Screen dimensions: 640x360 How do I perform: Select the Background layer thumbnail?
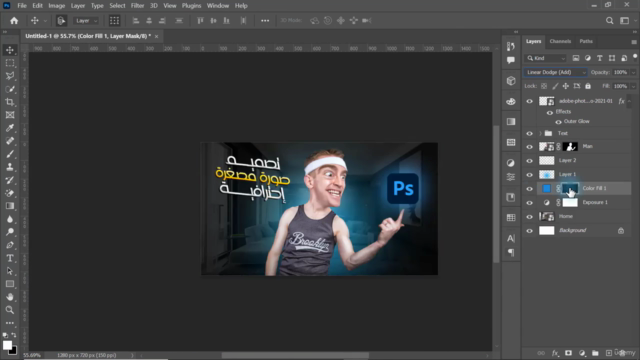point(547,231)
